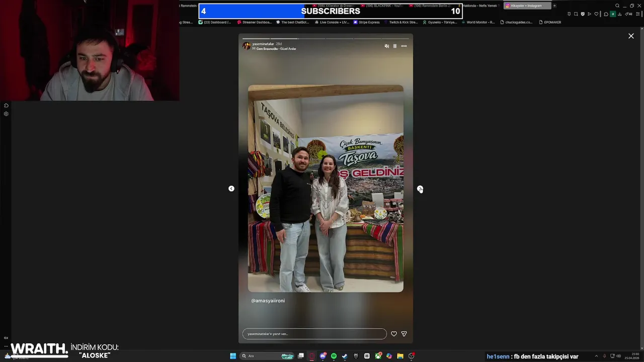The height and width of the screenshot is (362, 644).
Task: Focus the reply to yaseminatalar field
Action: click(314, 334)
